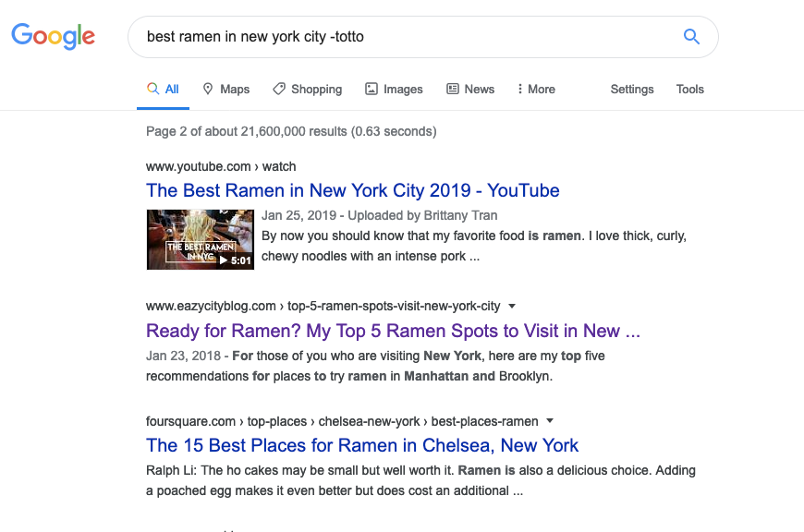
Task: Open the Ready for Ramen Top 5 link
Action: (394, 331)
